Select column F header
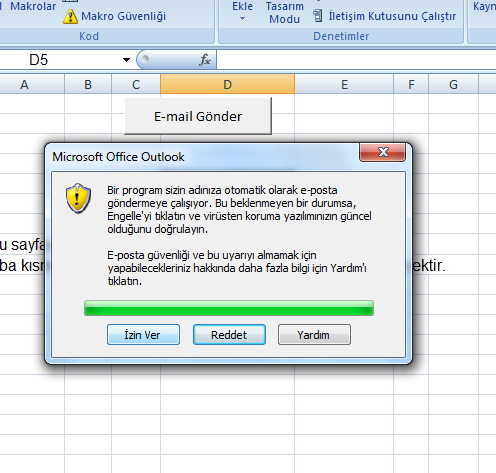The image size is (496, 473). [411, 85]
